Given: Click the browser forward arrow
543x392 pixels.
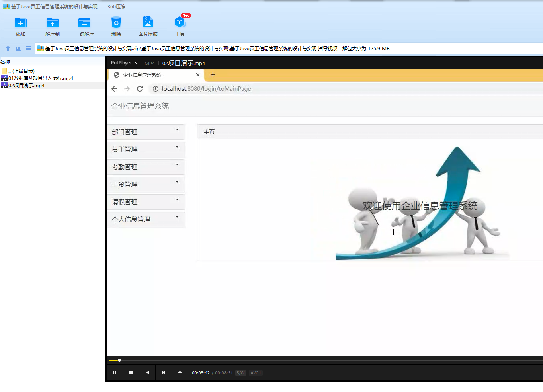Looking at the screenshot, I should pyautogui.click(x=127, y=89).
